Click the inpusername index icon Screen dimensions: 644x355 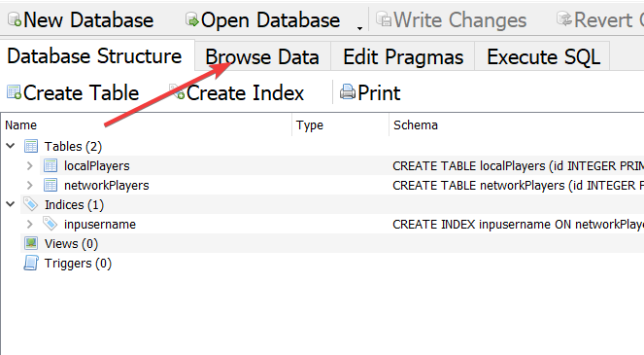pos(51,224)
